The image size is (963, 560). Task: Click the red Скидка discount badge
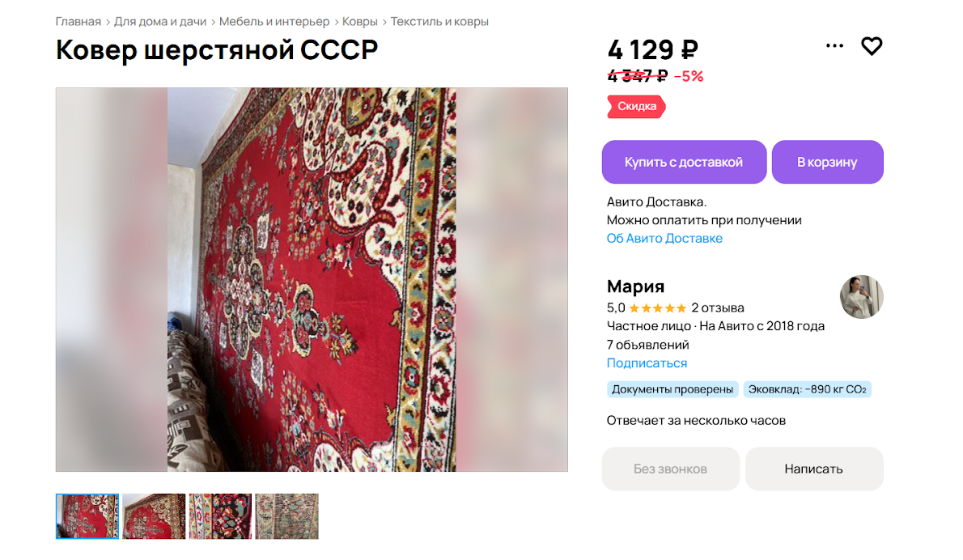click(x=636, y=106)
